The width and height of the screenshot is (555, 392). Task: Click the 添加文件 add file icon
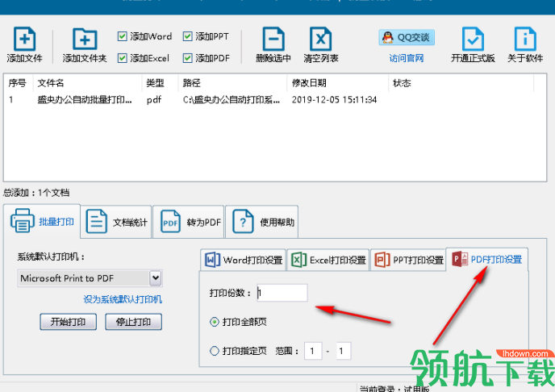pos(24,39)
